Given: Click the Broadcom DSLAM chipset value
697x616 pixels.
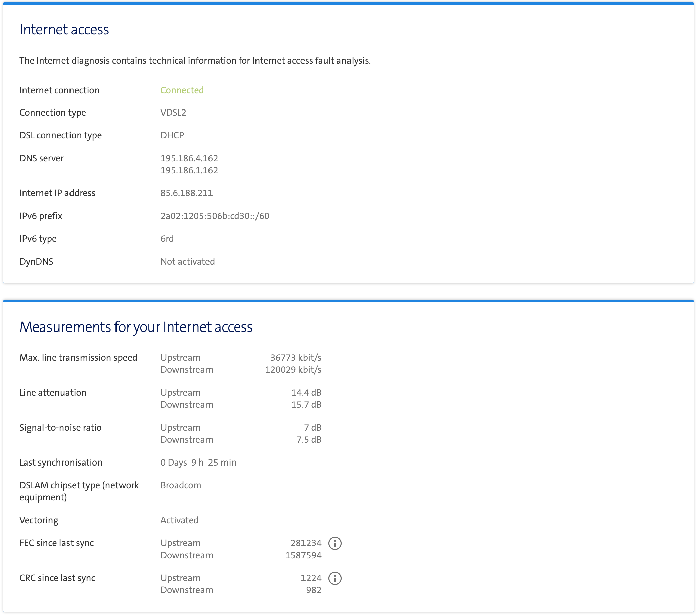Looking at the screenshot, I should (x=181, y=485).
